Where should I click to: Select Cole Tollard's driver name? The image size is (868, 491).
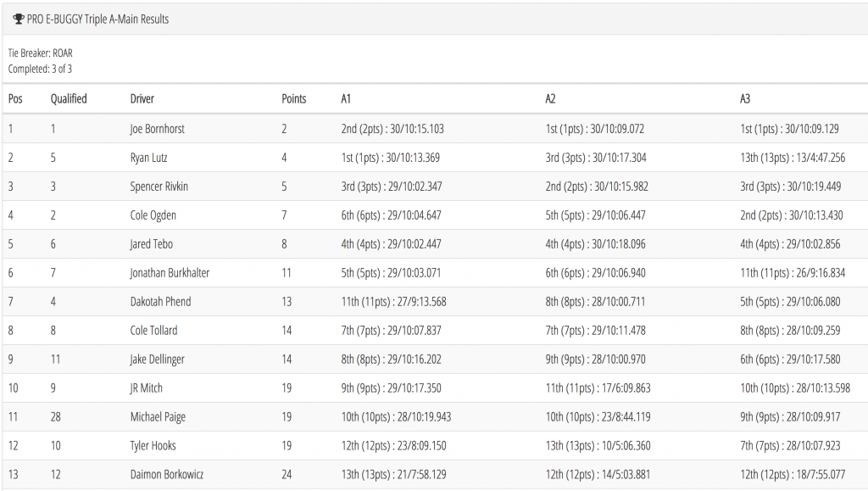[x=154, y=330]
